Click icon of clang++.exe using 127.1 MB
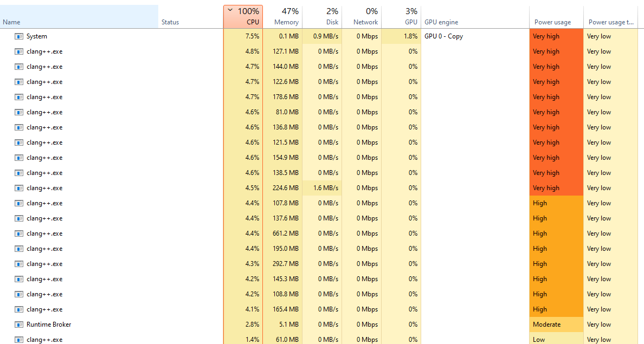The width and height of the screenshot is (644, 344). [19, 51]
